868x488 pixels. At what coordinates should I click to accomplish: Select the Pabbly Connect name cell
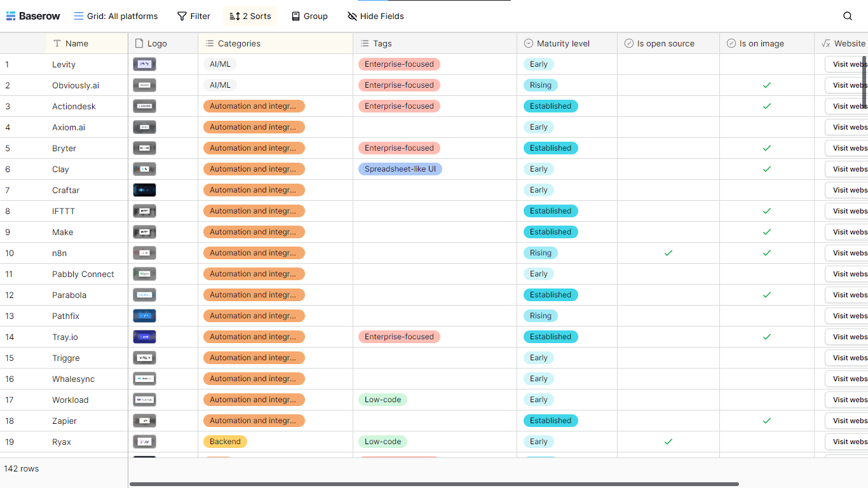86,274
